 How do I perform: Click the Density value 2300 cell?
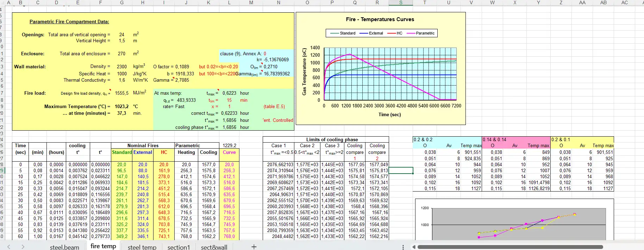121,67
